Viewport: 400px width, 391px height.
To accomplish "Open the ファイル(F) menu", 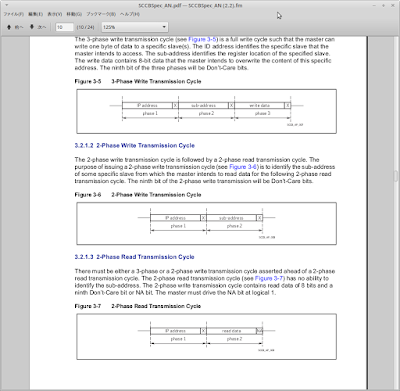I will pos(14,14).
